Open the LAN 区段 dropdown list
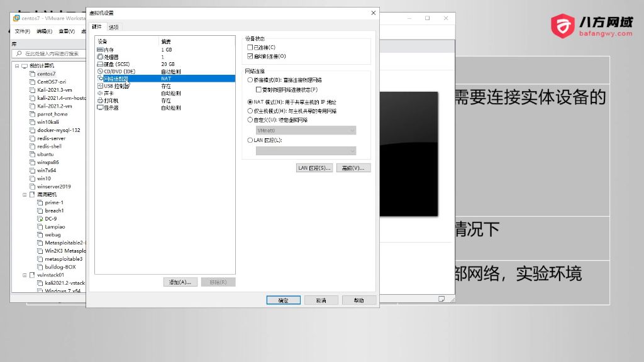 306,151
